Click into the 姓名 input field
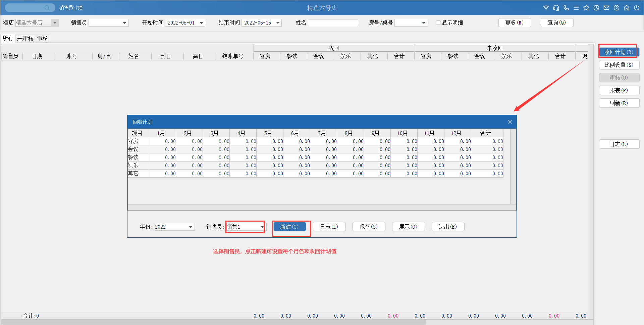 (x=333, y=23)
